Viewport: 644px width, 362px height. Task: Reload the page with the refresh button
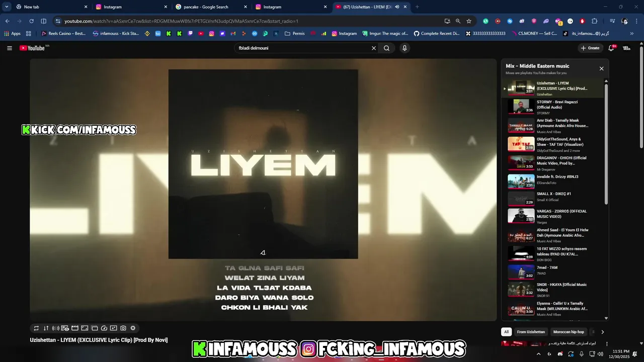tap(31, 21)
